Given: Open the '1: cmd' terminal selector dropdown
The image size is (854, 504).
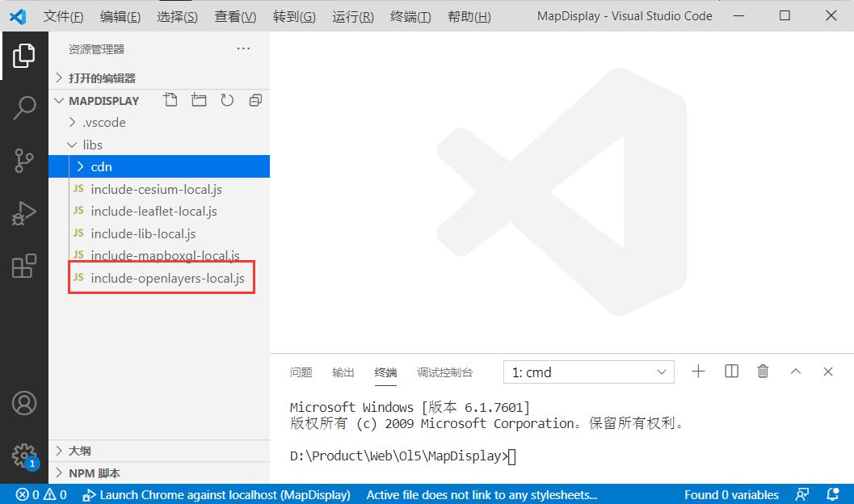Looking at the screenshot, I should pyautogui.click(x=589, y=372).
